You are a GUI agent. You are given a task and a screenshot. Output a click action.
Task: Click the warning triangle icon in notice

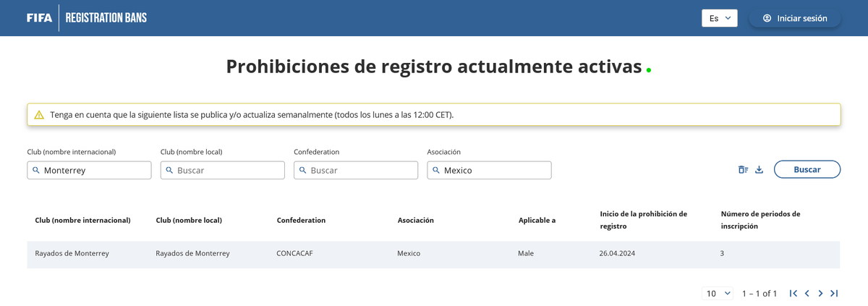(39, 114)
